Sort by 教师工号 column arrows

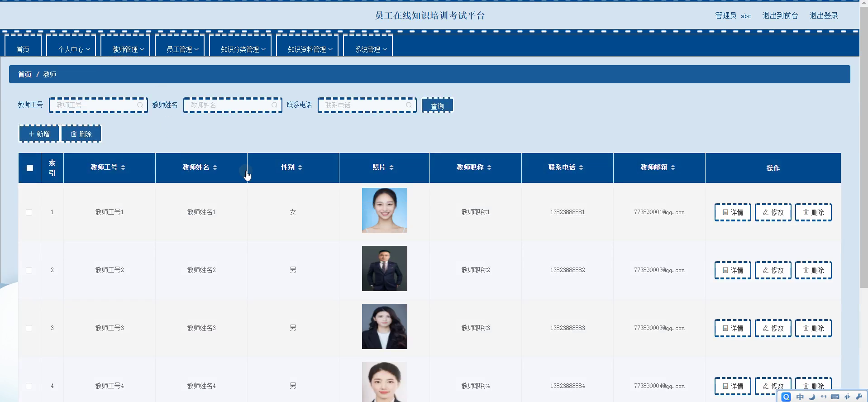point(123,167)
